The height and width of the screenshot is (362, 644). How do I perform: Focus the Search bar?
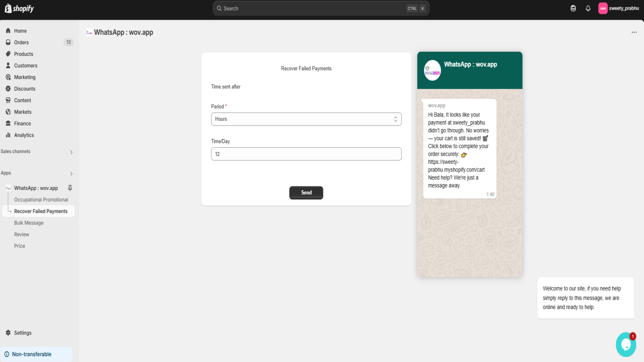point(321,8)
